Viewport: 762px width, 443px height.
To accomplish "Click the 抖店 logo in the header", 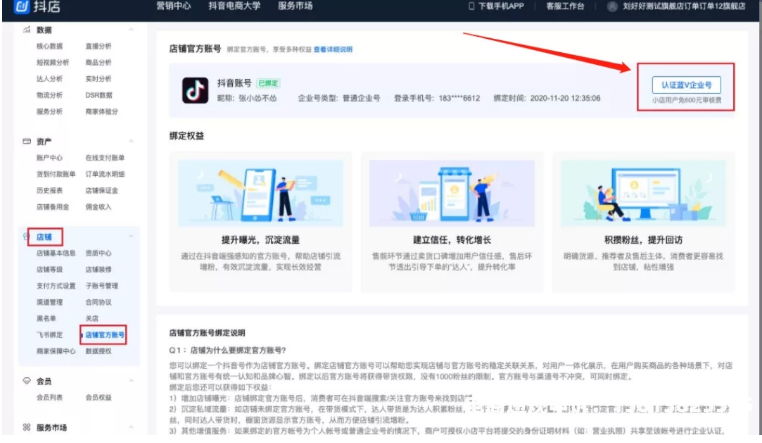I will tap(32, 8).
